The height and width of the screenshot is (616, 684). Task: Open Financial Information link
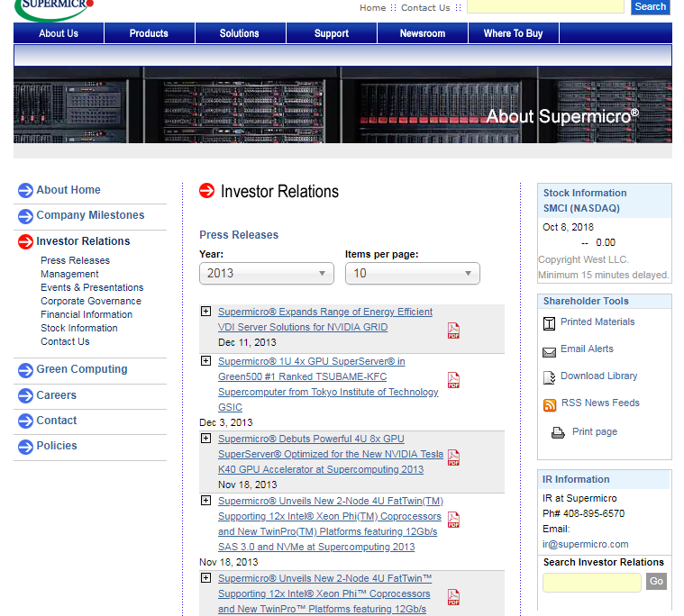87,314
